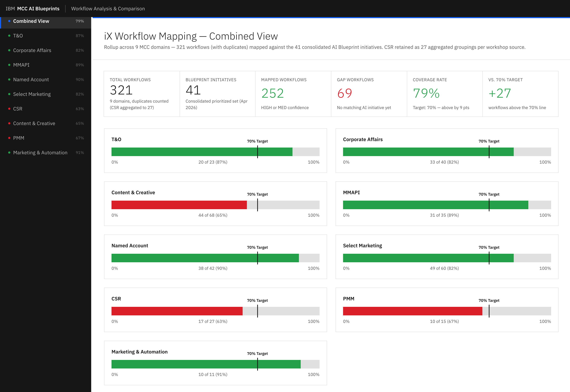Click the "10 of 11 (91%)" label

pos(213,374)
